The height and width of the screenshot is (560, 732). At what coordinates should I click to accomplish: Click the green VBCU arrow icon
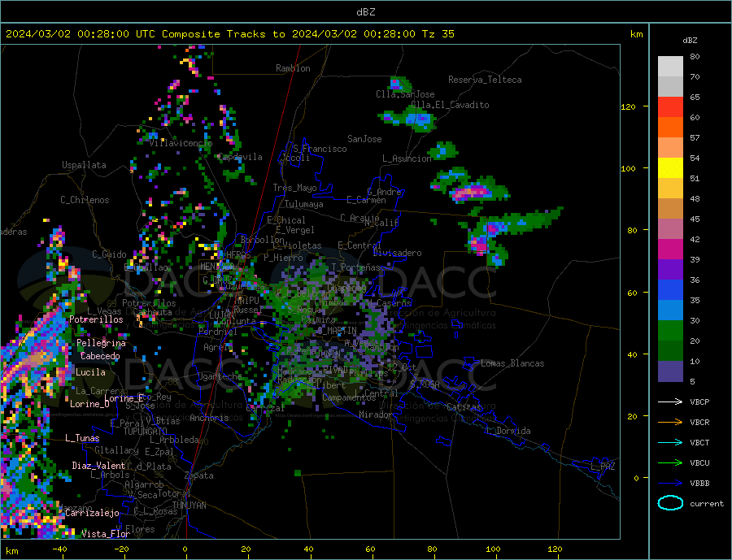click(670, 462)
